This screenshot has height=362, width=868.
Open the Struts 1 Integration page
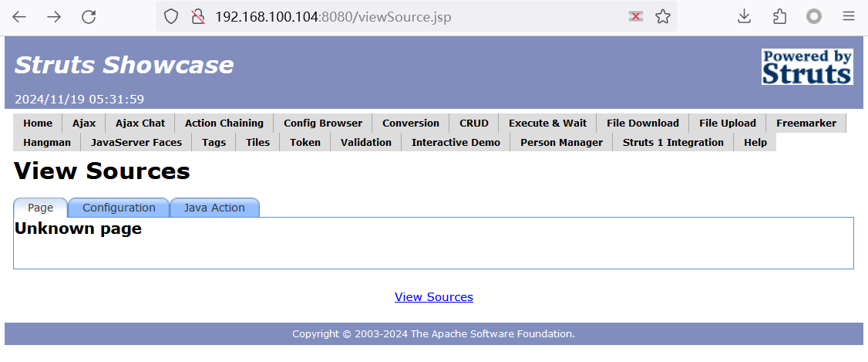[672, 142]
